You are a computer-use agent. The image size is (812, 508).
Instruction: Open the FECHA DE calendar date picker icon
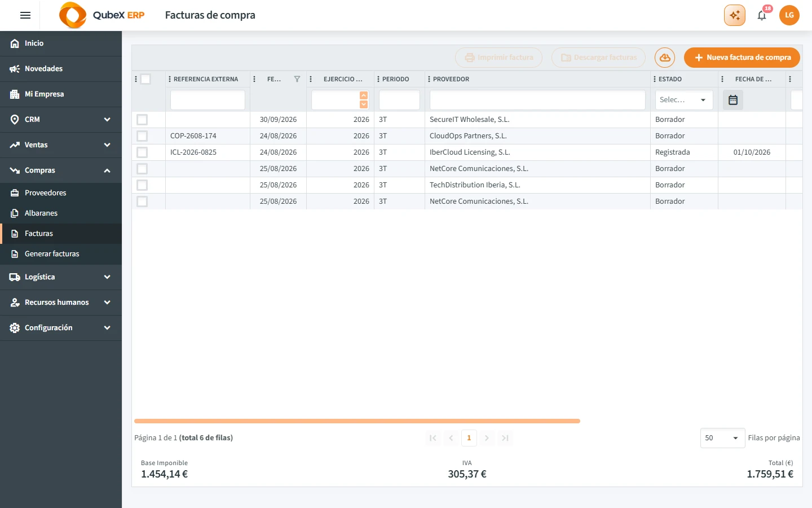click(733, 100)
